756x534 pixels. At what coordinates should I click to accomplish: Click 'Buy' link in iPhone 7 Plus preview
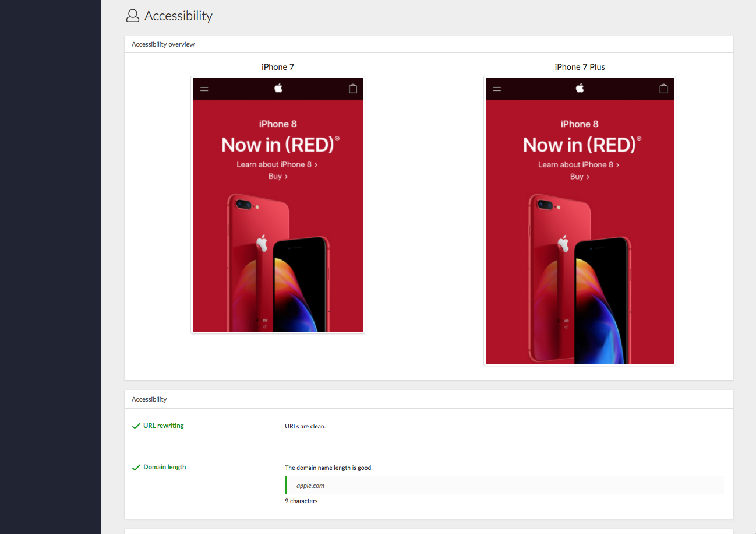580,176
